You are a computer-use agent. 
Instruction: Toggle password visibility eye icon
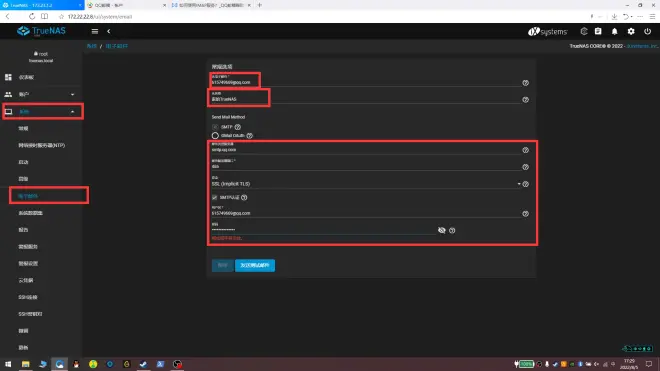[442, 230]
